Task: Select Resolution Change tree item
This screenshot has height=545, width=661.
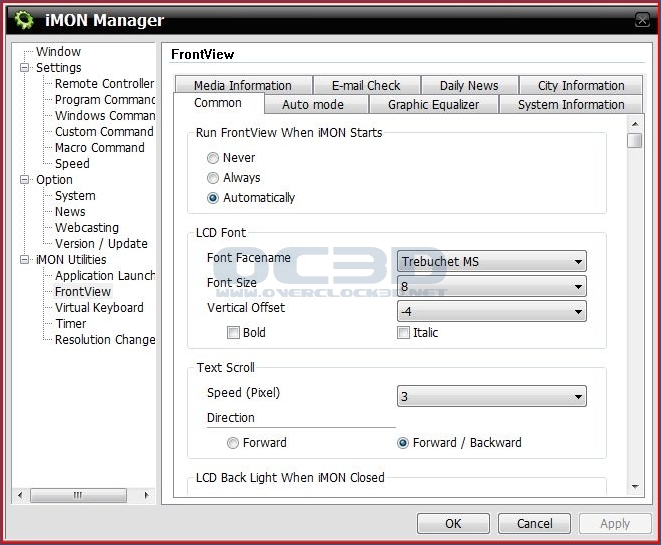Action: pyautogui.click(x=105, y=340)
